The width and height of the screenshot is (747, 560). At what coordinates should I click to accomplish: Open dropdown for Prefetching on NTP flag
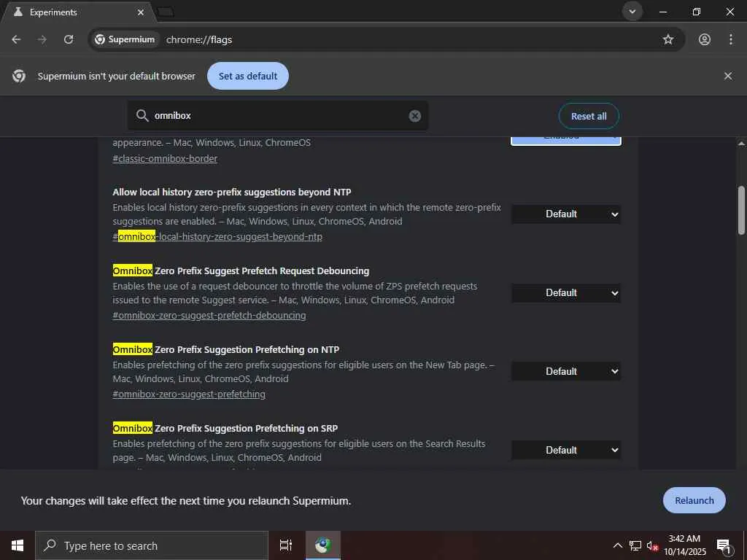click(x=566, y=371)
